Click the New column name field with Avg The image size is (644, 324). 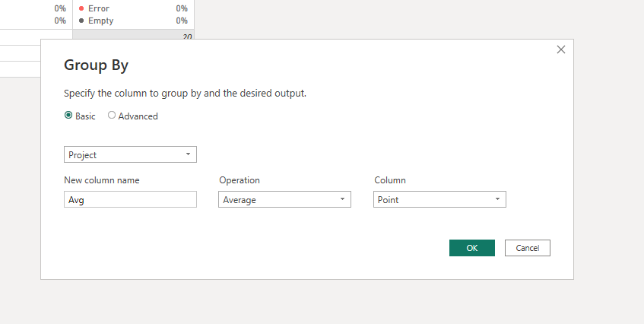point(130,199)
